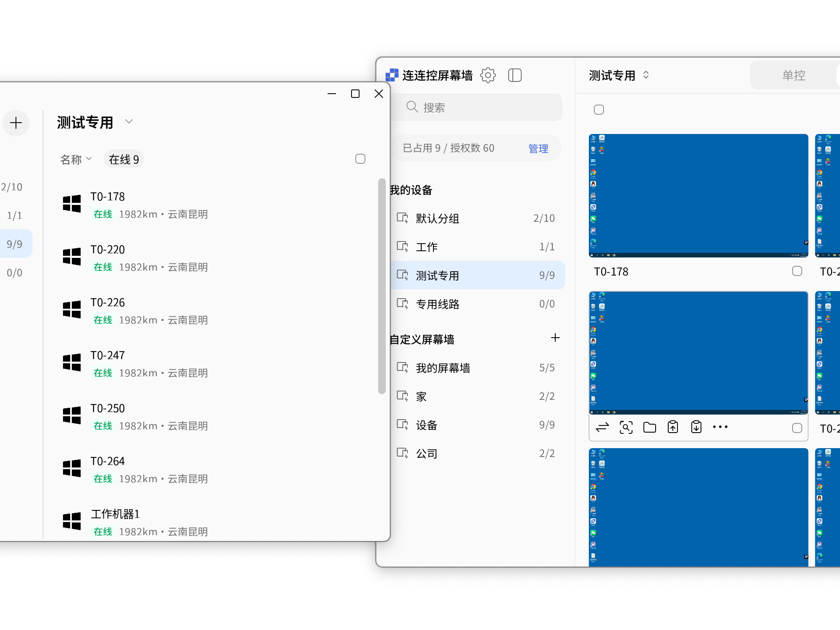Click the 单控 button at top right
This screenshot has height=630, width=840.
pos(793,75)
